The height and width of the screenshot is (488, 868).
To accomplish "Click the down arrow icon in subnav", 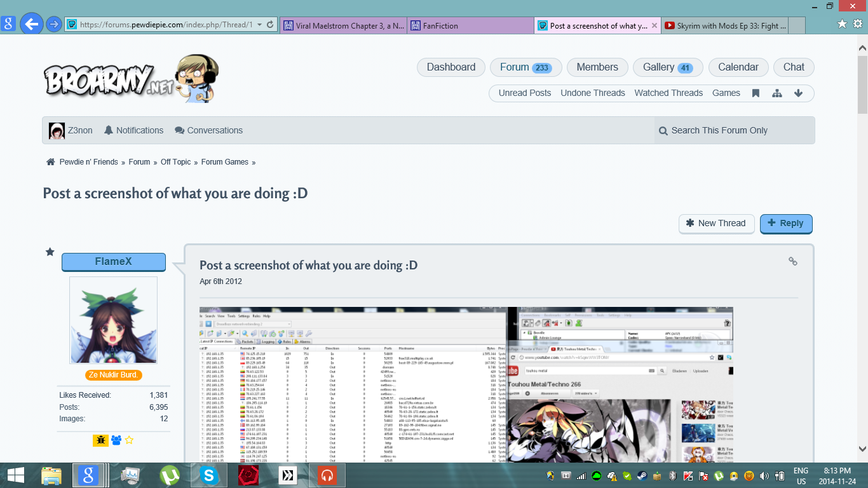I will (798, 93).
